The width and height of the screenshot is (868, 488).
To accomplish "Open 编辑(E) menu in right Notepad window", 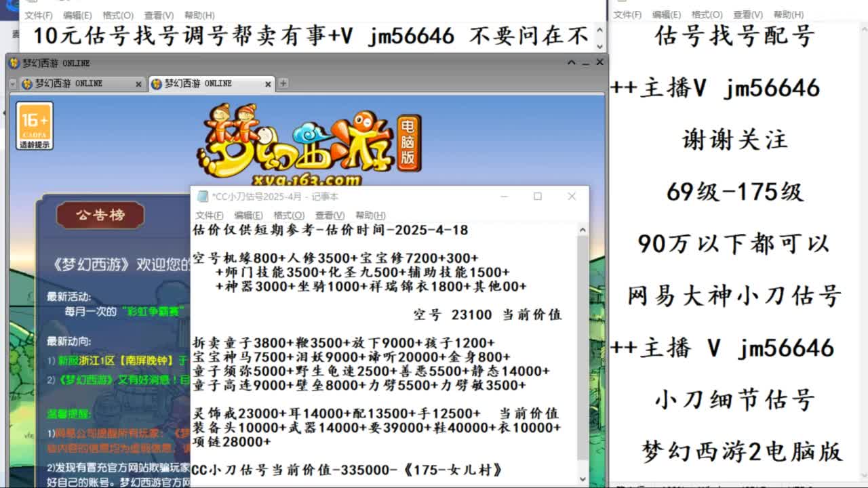I will tap(667, 14).
